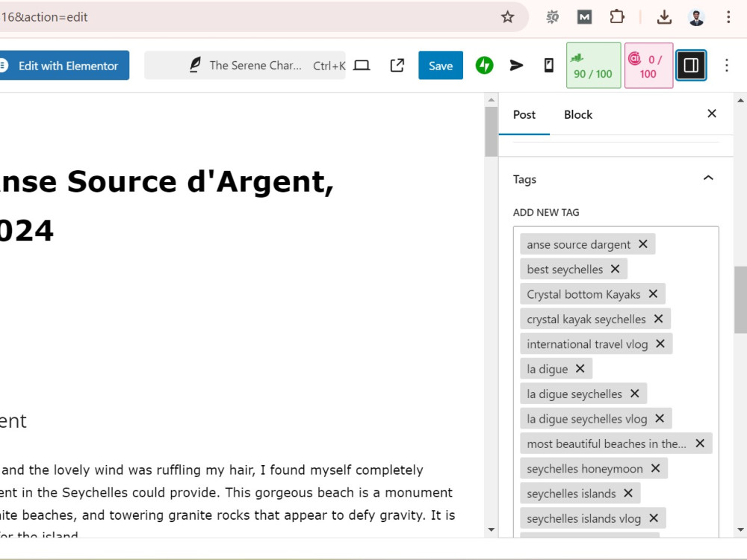This screenshot has height=560, width=747.
Task: Open the browser extensions puzzle icon
Action: click(617, 17)
